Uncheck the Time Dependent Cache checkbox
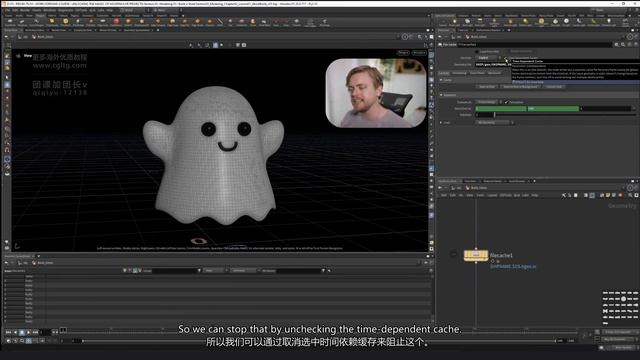Image resolution: width=640 pixels, height=360 pixels. (x=505, y=58)
